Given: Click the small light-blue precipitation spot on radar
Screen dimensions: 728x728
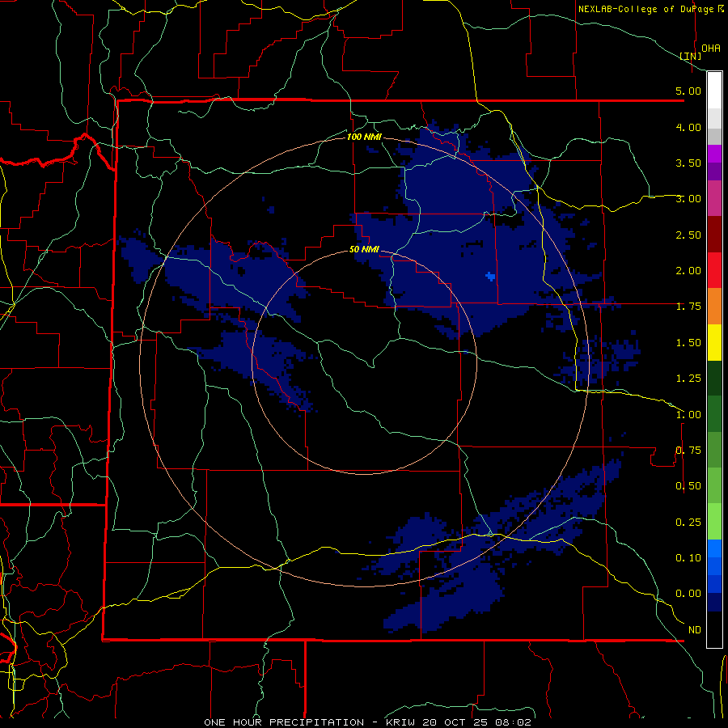Looking at the screenshot, I should tap(490, 277).
